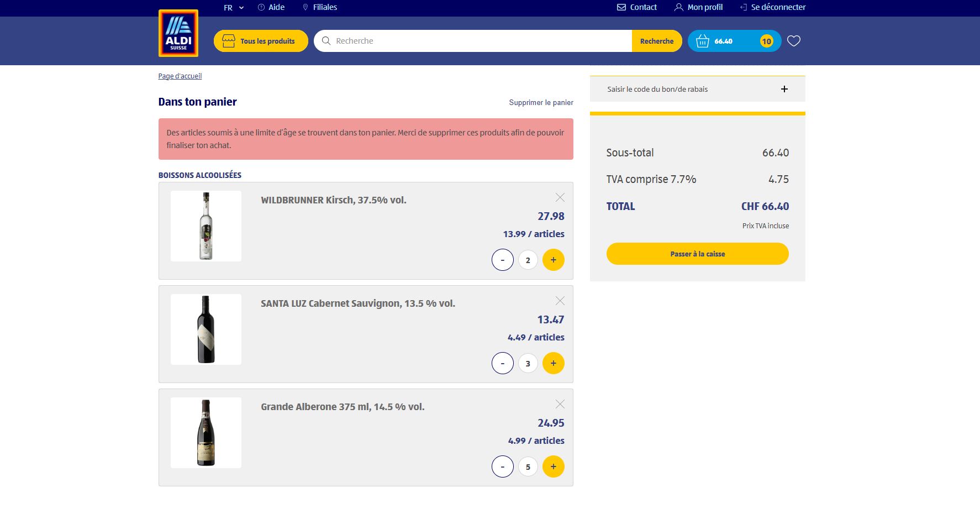The image size is (980, 519).
Task: Expand the voucher code section
Action: click(x=697, y=89)
